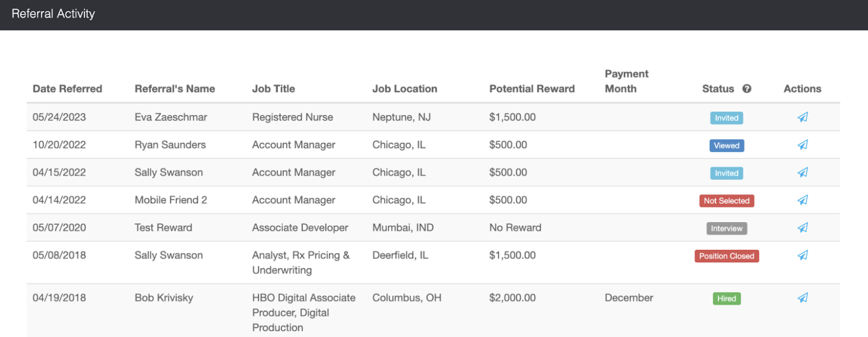Resend referral invitation to Eva Zaeschmar
The image size is (868, 337).
tap(802, 117)
